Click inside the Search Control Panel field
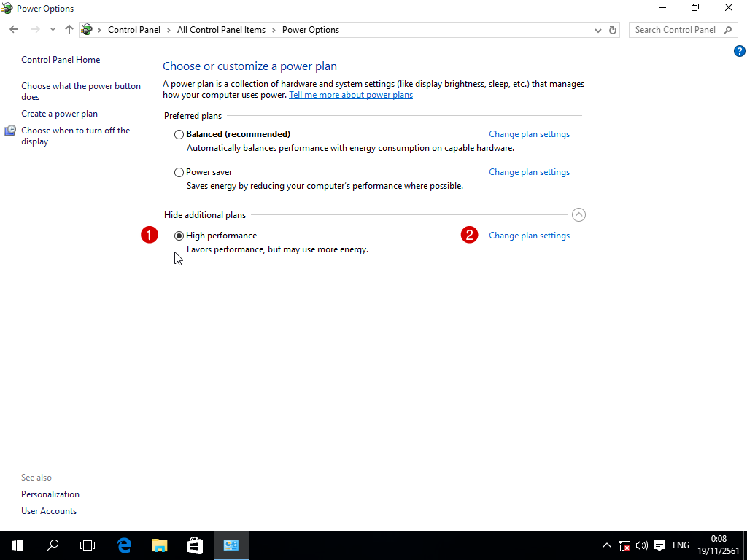 coord(674,30)
